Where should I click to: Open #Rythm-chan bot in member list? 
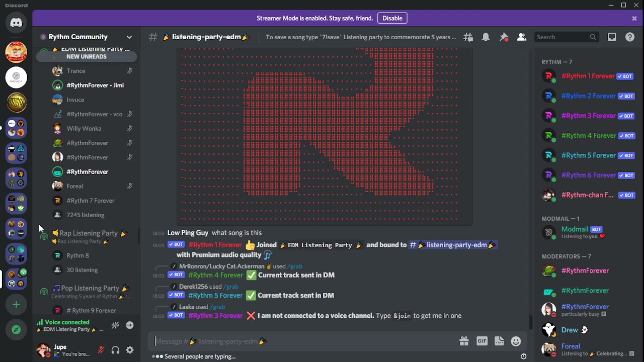[x=588, y=195]
